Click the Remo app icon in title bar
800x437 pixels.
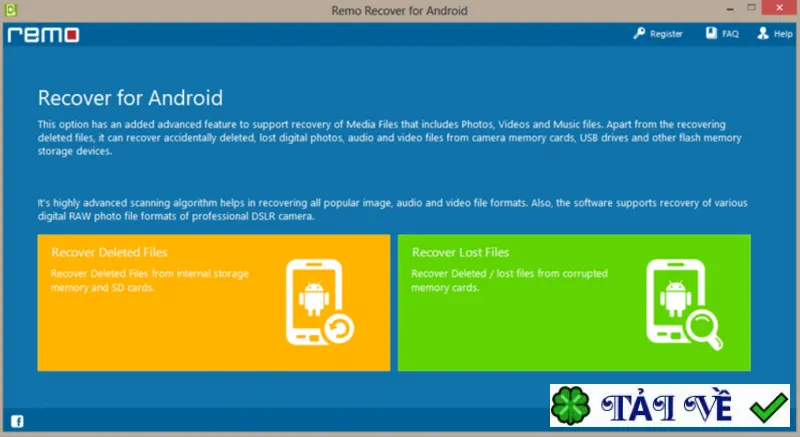point(11,10)
